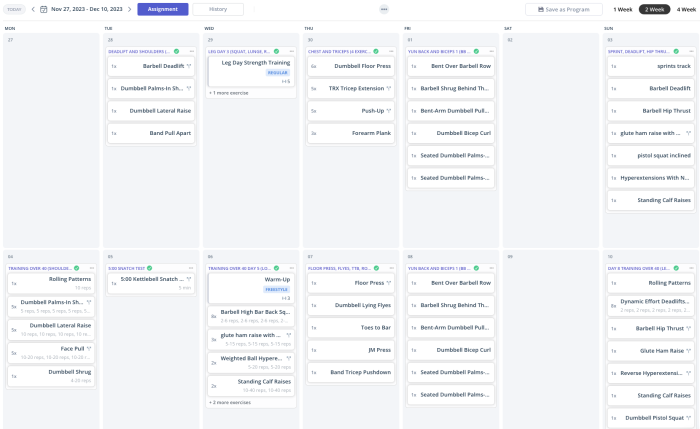This screenshot has height=429, width=700.
Task: Click icon beside TRX Tricep Extension
Action: (x=389, y=88)
